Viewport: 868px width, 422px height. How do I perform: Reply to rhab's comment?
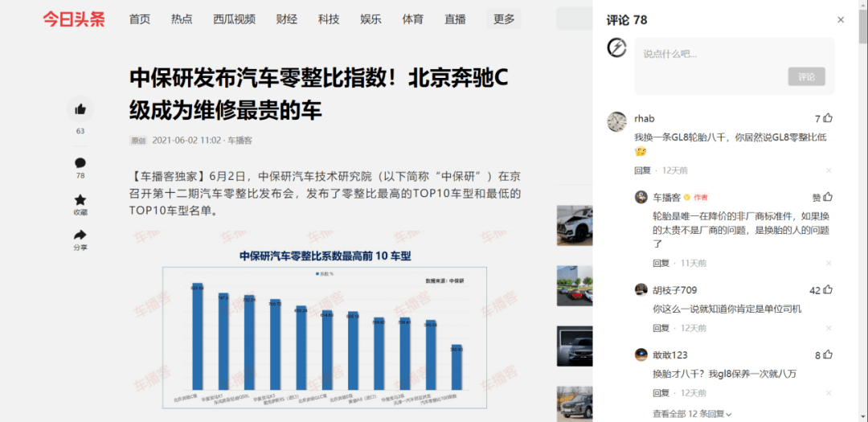[x=643, y=170]
